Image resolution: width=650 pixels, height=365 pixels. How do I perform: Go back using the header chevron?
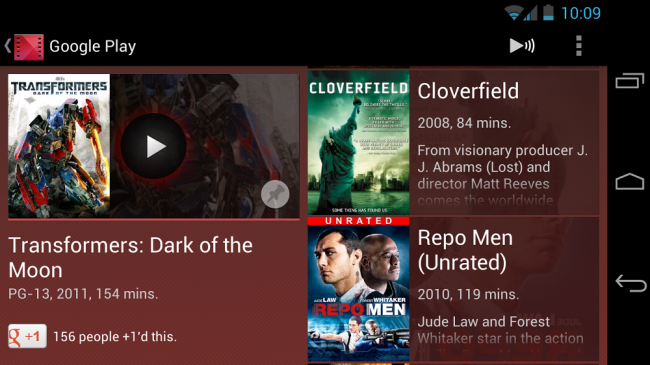tap(7, 46)
